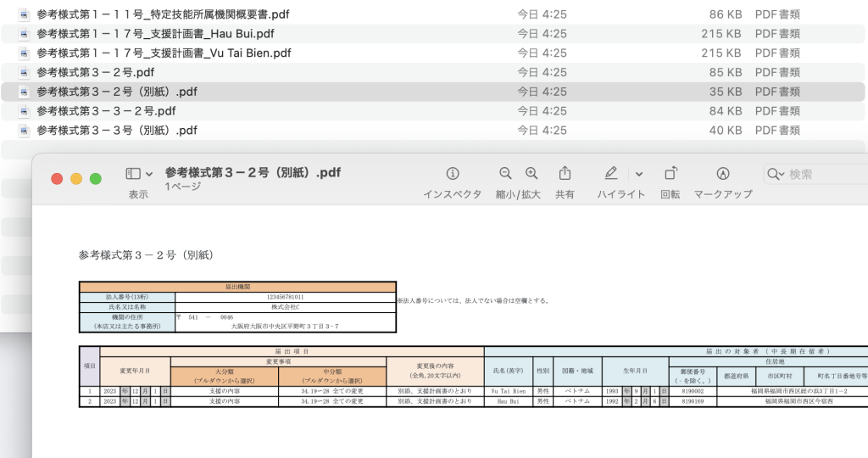Click PDF icon of 支援計画書_Vu Tai Bien file

24,53
